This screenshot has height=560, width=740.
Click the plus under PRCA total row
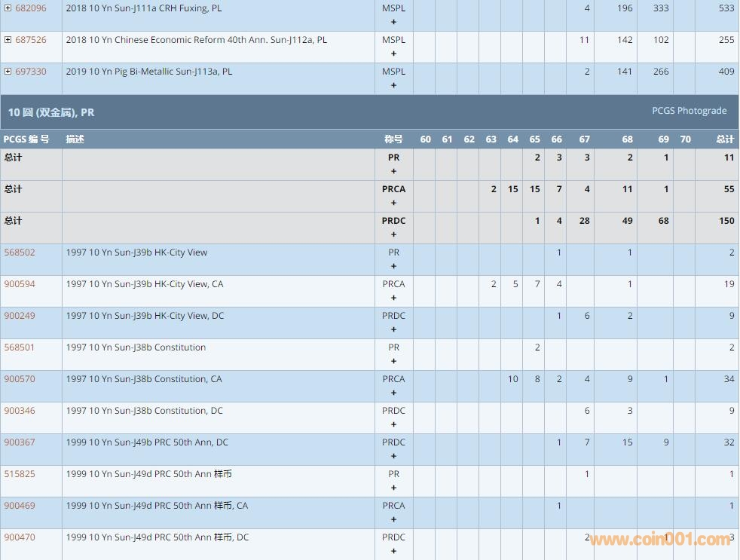pos(393,203)
